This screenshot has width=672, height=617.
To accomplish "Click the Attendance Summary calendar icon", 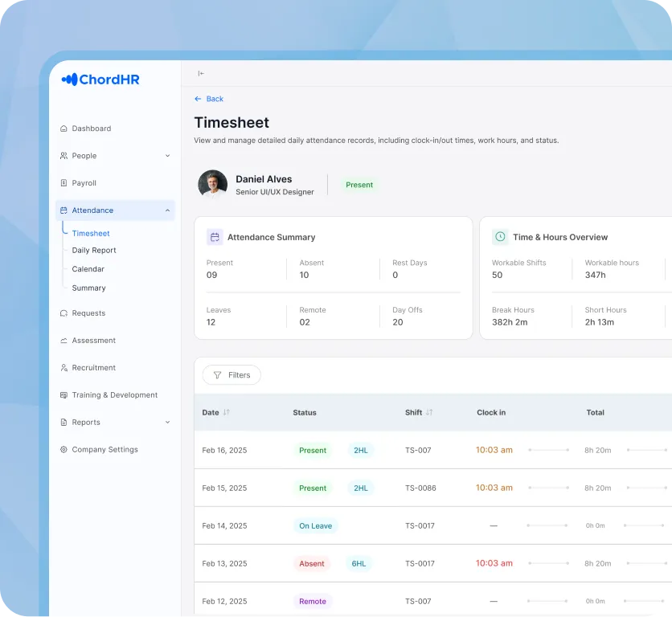I will click(215, 237).
